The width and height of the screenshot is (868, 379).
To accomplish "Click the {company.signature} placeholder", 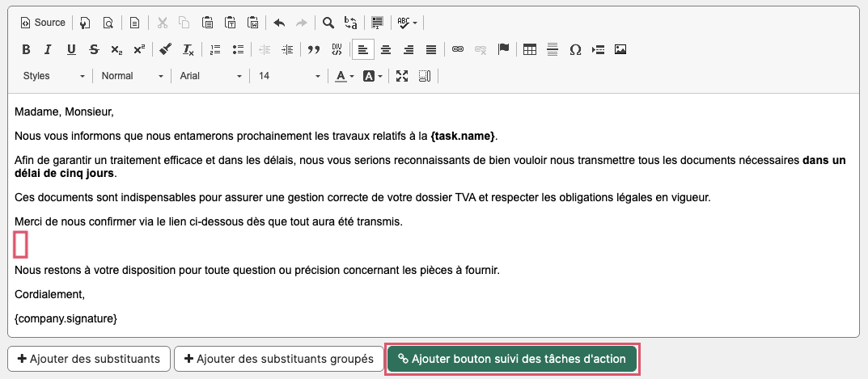I will 66,318.
